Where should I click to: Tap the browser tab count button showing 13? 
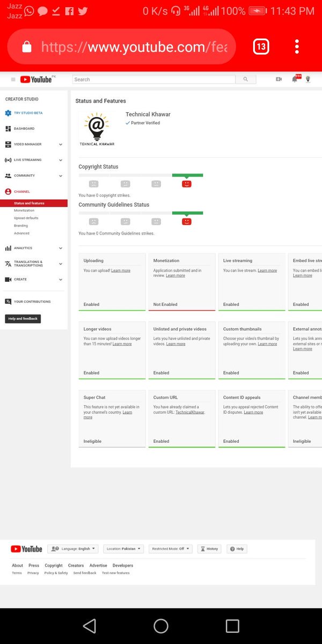261,47
